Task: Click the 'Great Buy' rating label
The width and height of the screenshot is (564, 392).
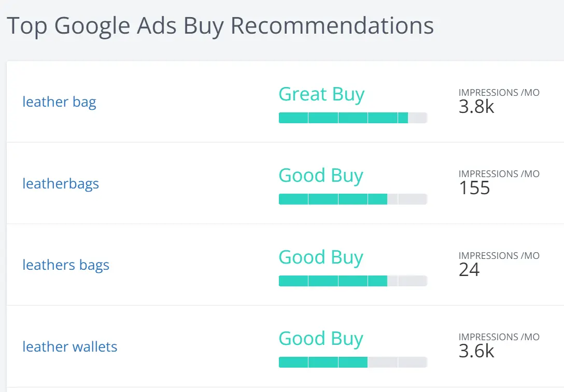Action: point(321,94)
